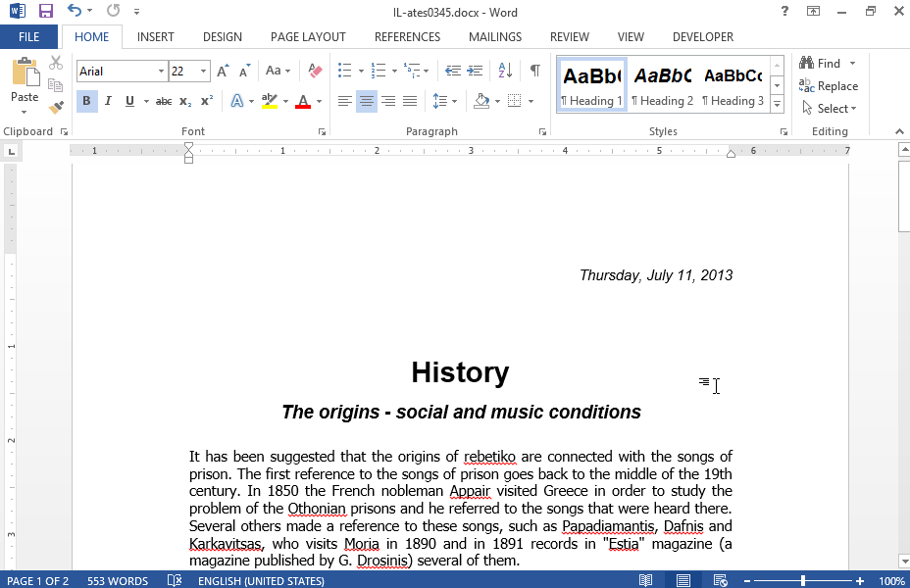This screenshot has height=588, width=910.
Task: Click 553 WORDS in status bar
Action: (118, 580)
